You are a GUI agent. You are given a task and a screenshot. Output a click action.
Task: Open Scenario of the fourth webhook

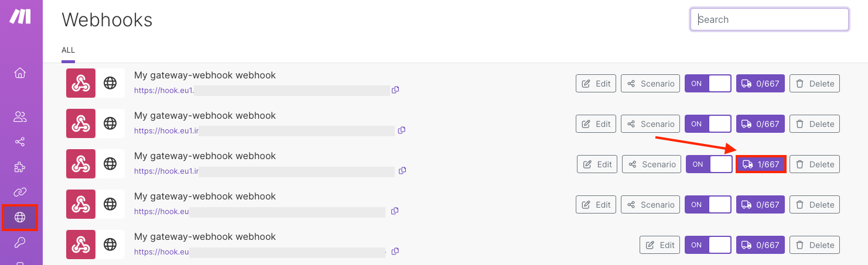click(651, 205)
